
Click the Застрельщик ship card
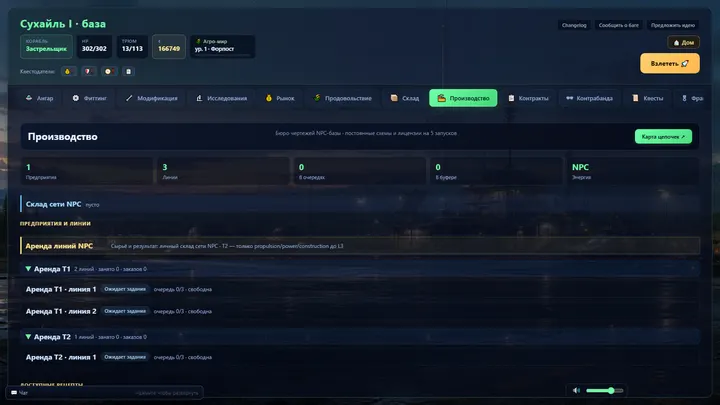(x=46, y=46)
